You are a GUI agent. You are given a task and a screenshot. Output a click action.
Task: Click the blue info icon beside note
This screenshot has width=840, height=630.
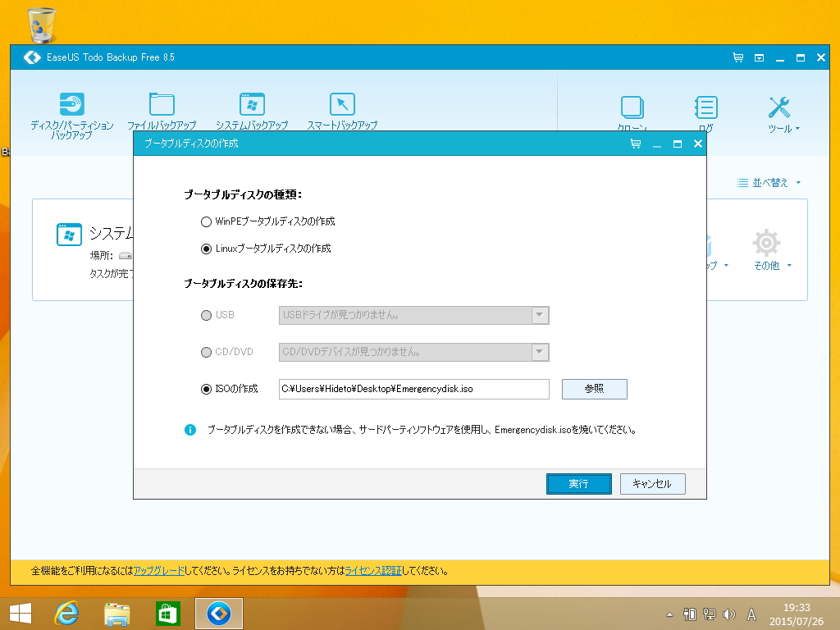coord(190,430)
